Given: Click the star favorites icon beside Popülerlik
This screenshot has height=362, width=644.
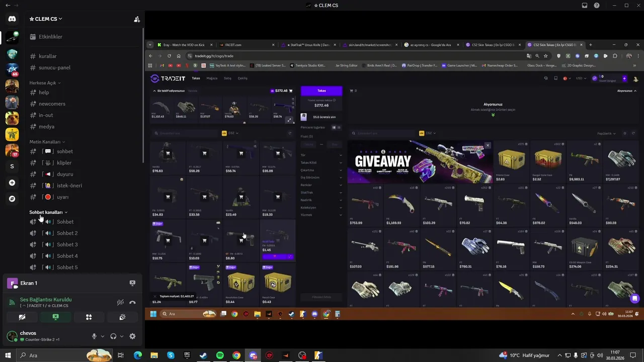Looking at the screenshot, I should [x=625, y=133].
